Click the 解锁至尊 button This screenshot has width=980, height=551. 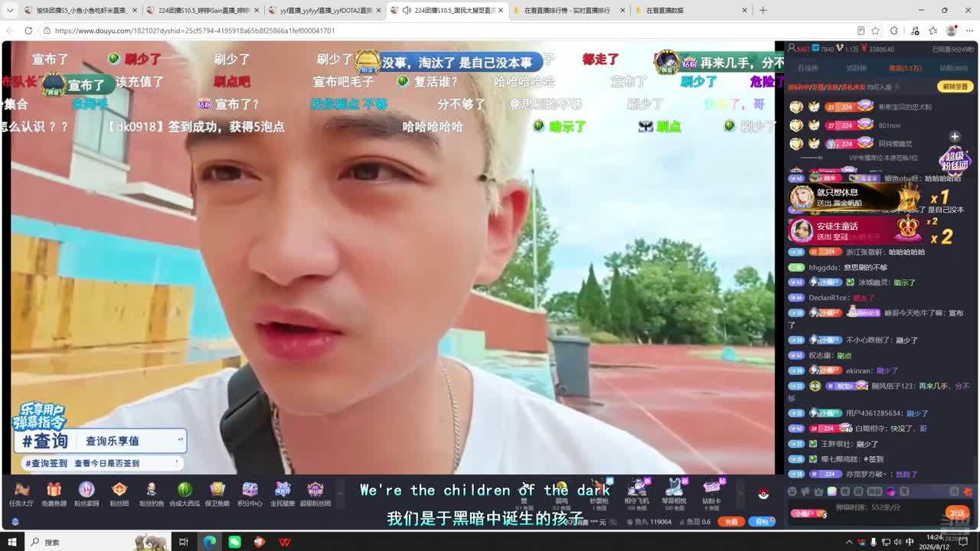point(955,86)
